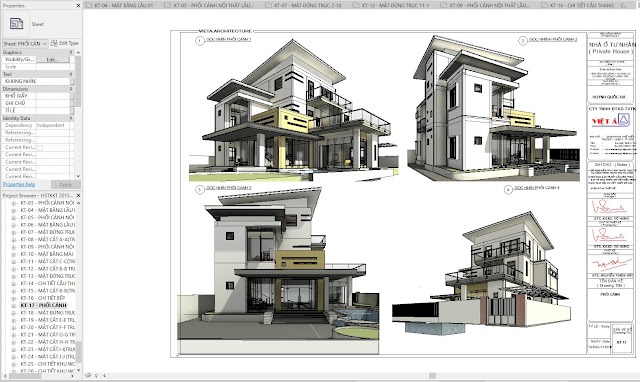Select KT-17 - PHỐI CẢNH sheet

pos(43,305)
